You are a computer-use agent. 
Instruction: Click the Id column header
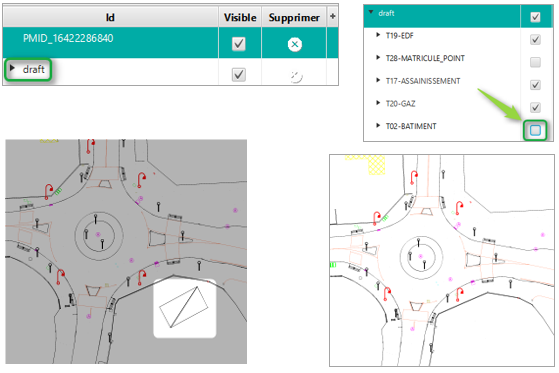110,17
